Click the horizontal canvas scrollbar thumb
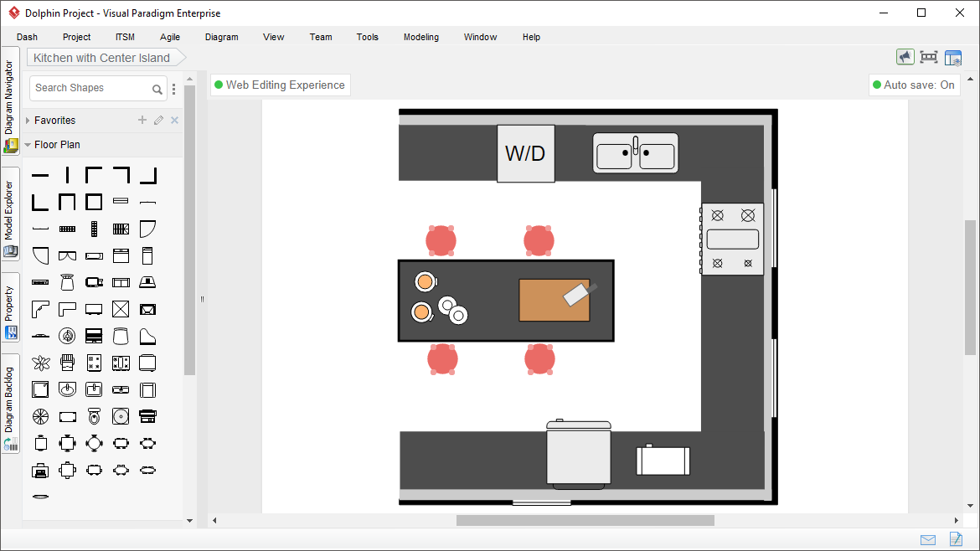 [585, 520]
